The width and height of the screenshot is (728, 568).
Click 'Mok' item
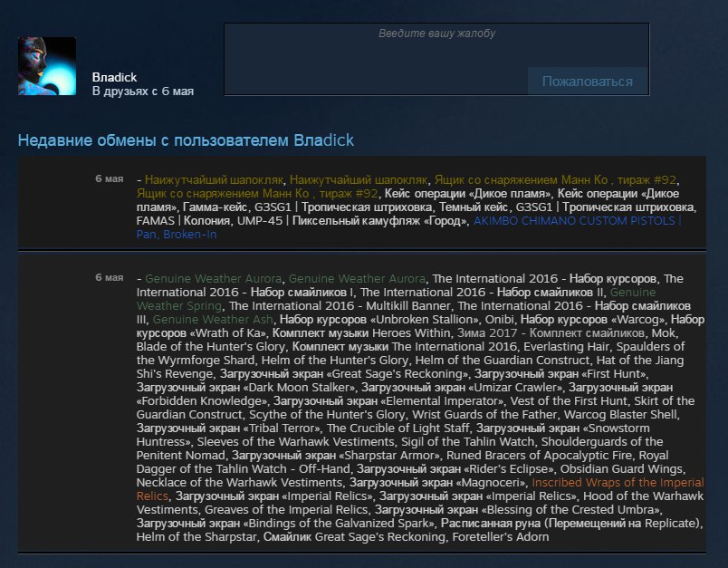[664, 333]
